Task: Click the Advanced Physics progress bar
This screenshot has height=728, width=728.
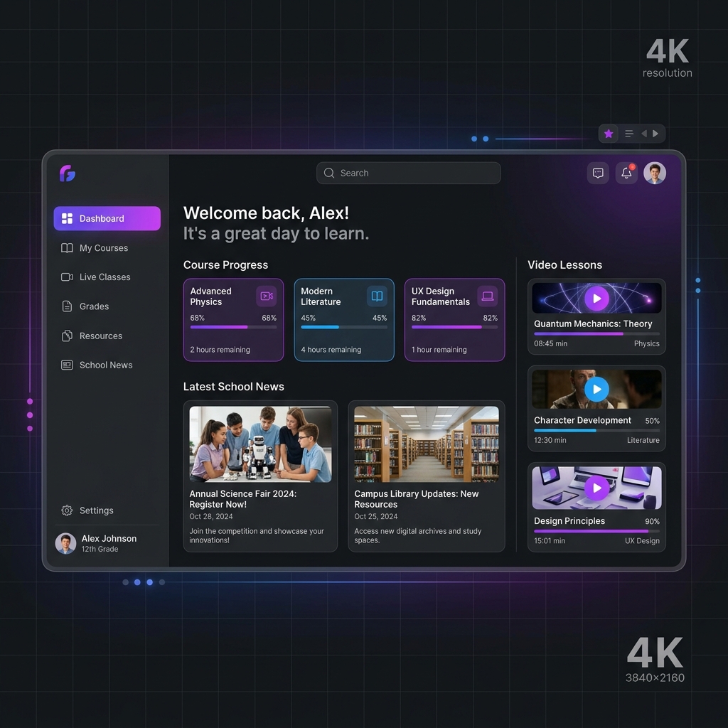Action: (233, 327)
